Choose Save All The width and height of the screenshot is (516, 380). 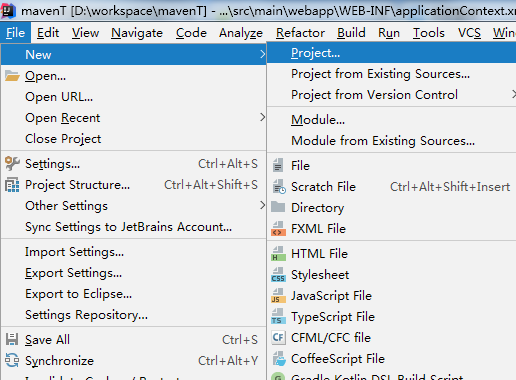click(x=134, y=340)
